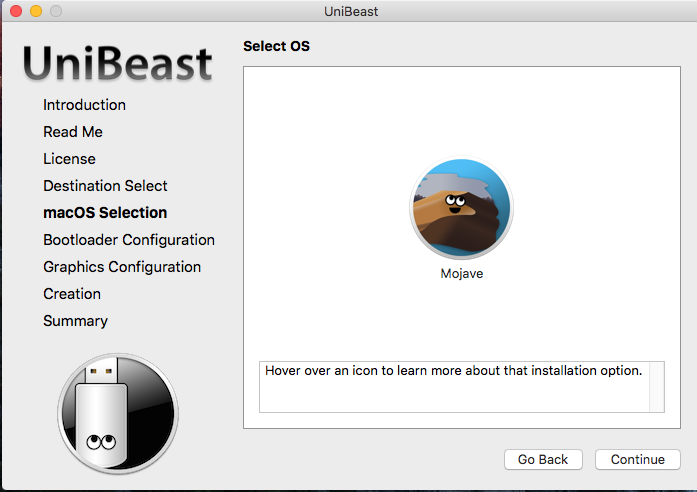Select the Graphics Configuration step
This screenshot has width=697, height=492.
[122, 267]
